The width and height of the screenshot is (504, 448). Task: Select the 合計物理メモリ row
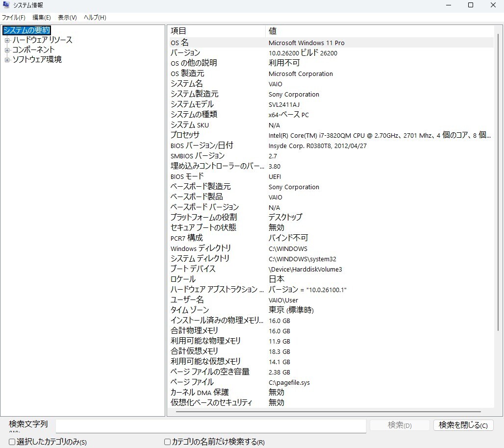331,330
